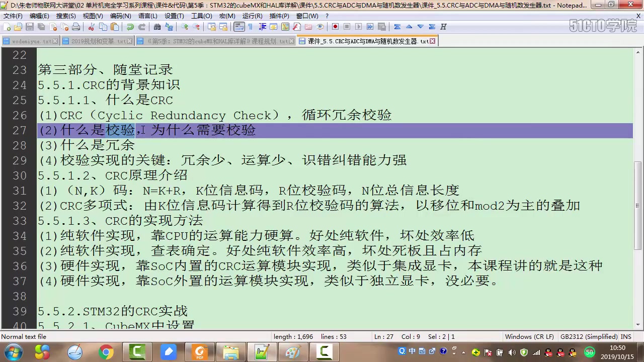Click the Zoom In toolbar icon
Viewport: 644px width, 362px height.
tap(185, 27)
